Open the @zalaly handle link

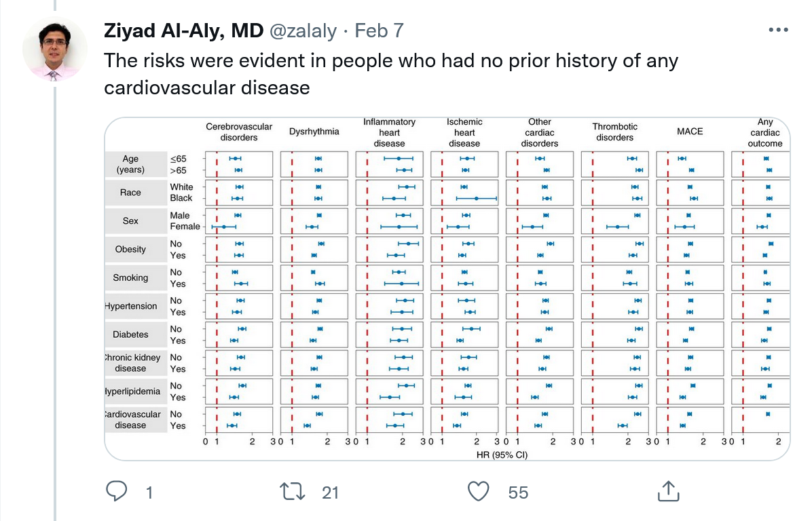(x=303, y=31)
